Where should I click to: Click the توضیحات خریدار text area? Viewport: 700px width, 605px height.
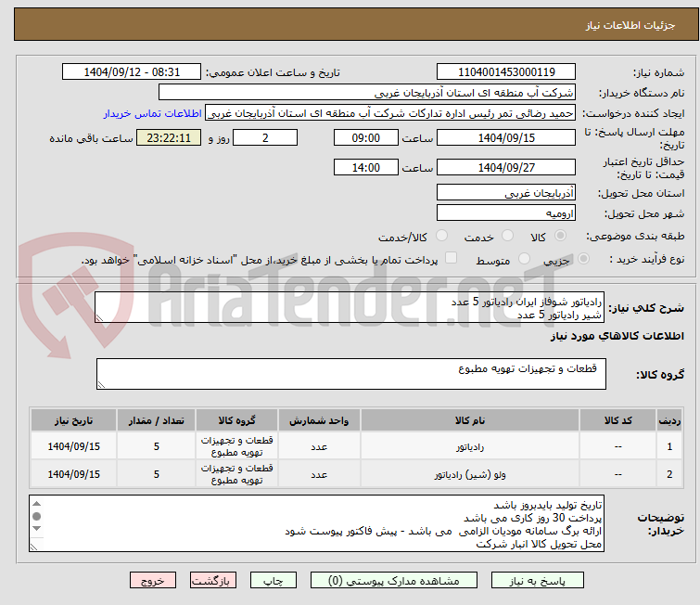pyautogui.click(x=316, y=523)
